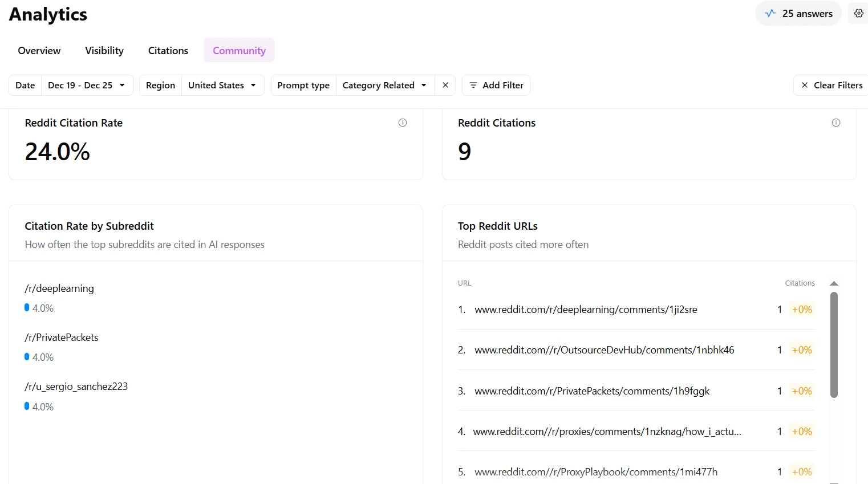
Task: Switch to the Overview tab
Action: (x=39, y=50)
